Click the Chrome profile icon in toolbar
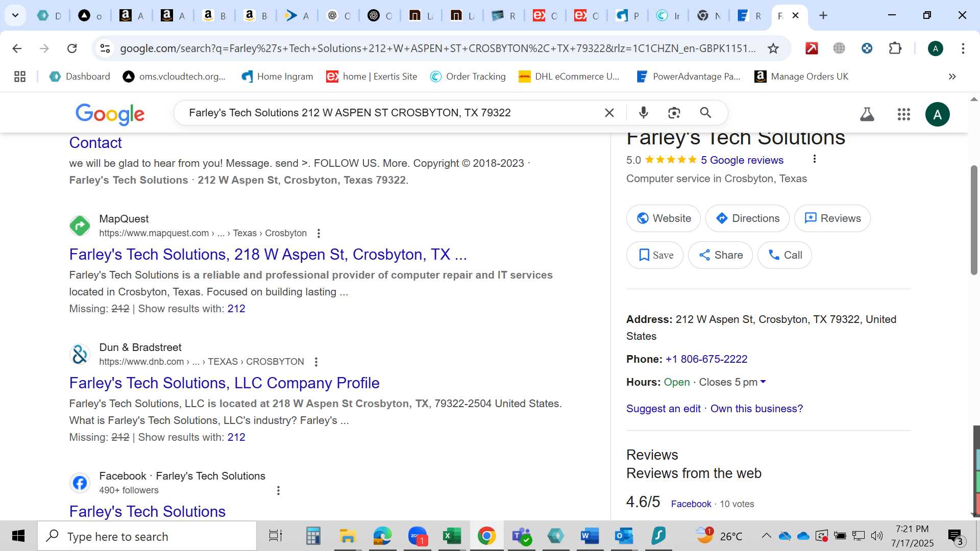 click(935, 48)
